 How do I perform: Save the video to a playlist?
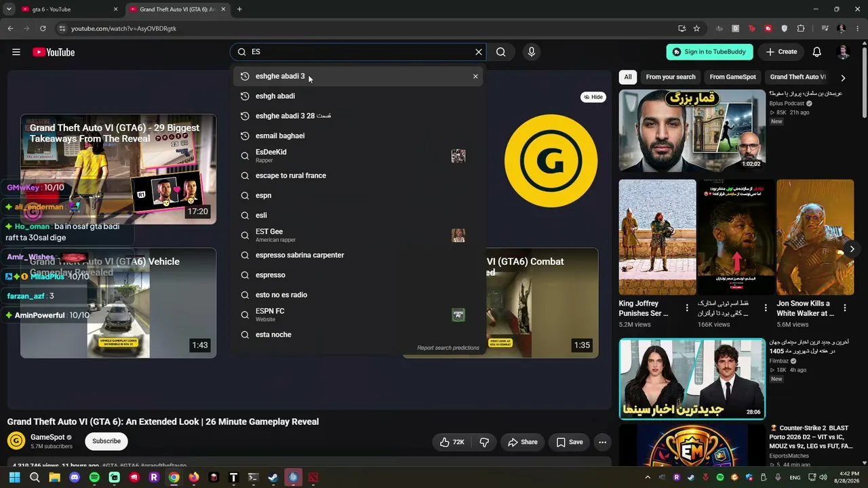pos(570,442)
